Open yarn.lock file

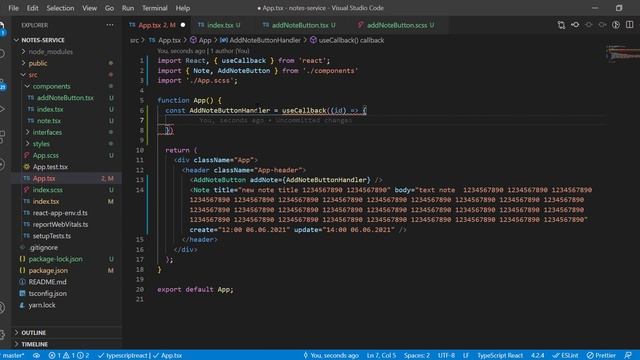point(67,305)
